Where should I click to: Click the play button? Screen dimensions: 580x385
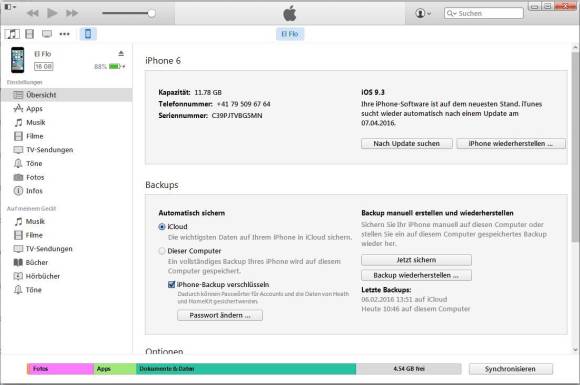pyautogui.click(x=52, y=13)
